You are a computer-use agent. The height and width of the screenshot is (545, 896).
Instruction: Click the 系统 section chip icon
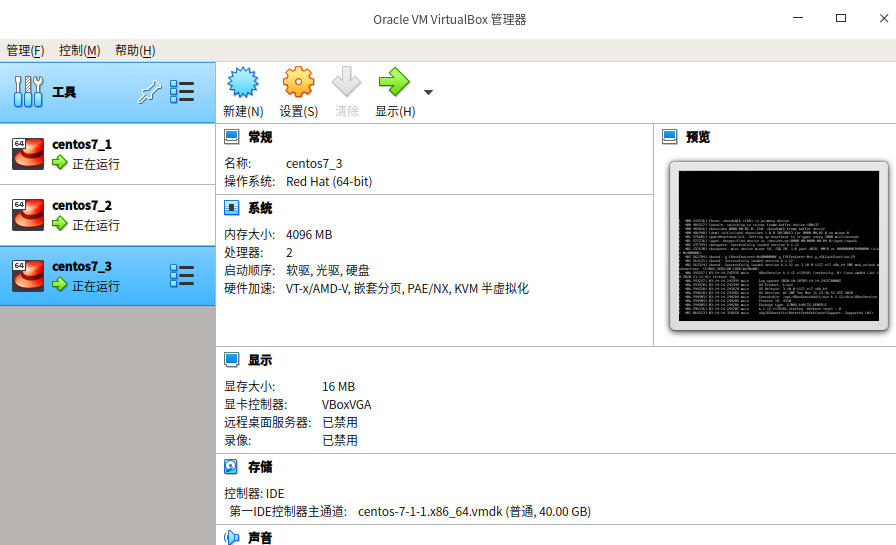click(x=231, y=208)
